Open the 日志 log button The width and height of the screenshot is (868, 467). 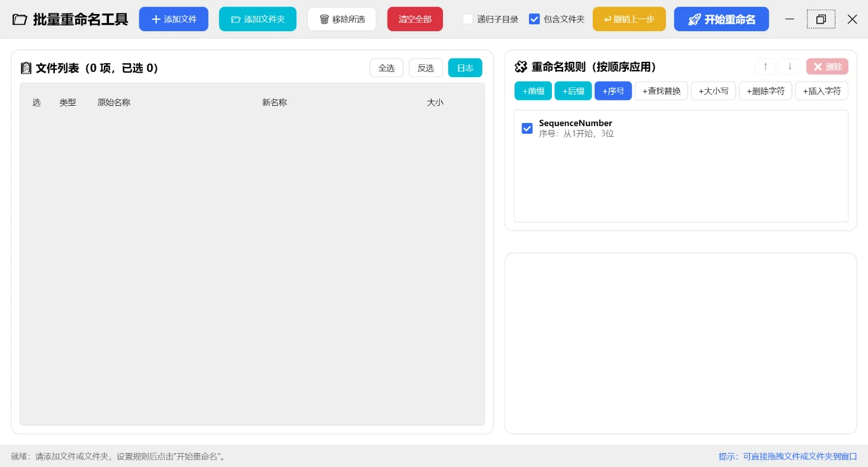click(x=465, y=68)
